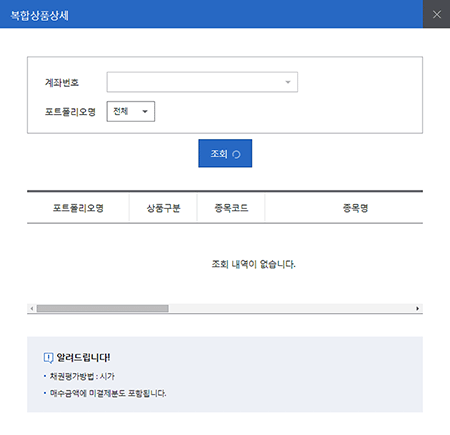Click the 복합상품상세 dialog title
The image size is (450, 435).
point(39,16)
